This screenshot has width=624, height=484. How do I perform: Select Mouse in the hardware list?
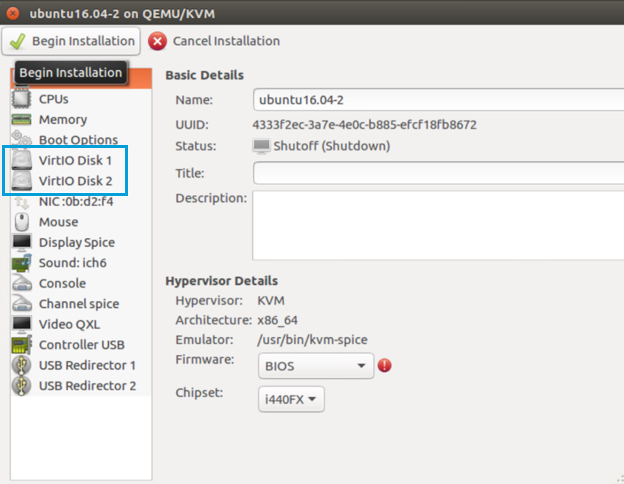[x=81, y=222]
